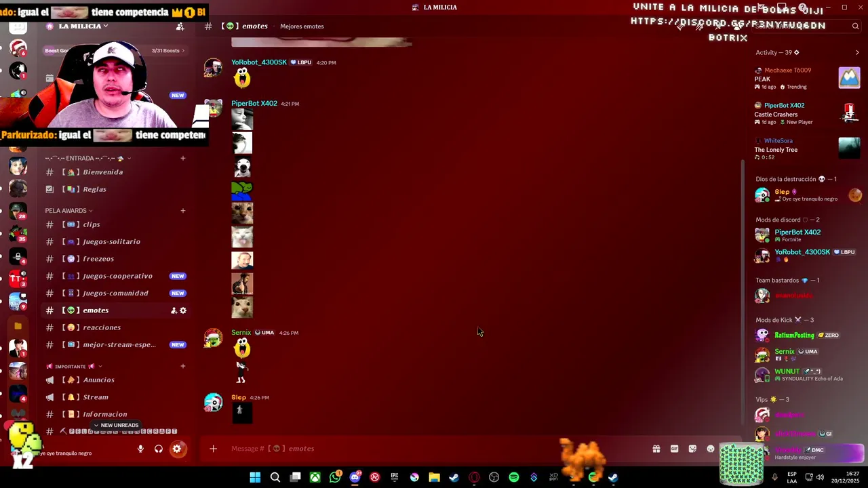The width and height of the screenshot is (868, 488).
Task: Open Blep member profile in member list
Action: (807, 195)
